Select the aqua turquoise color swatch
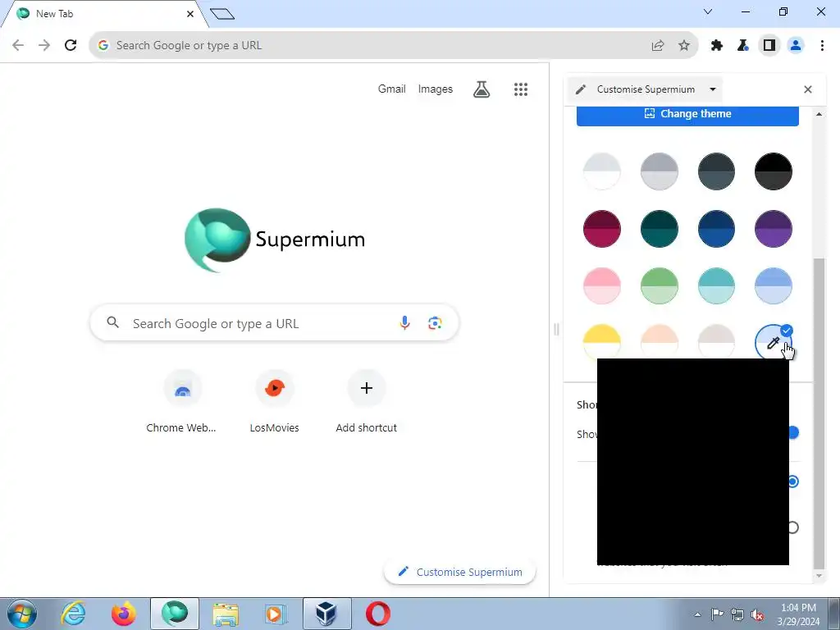The height and width of the screenshot is (630, 840). point(716,286)
